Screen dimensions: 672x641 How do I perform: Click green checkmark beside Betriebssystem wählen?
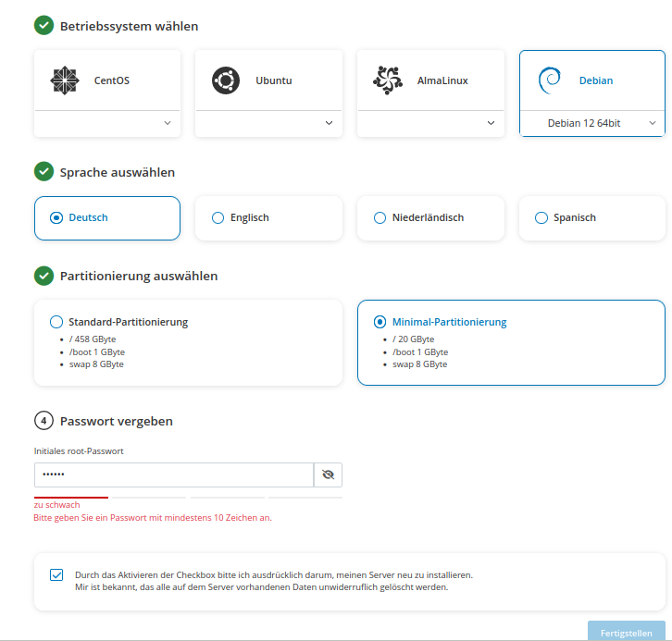tap(44, 26)
